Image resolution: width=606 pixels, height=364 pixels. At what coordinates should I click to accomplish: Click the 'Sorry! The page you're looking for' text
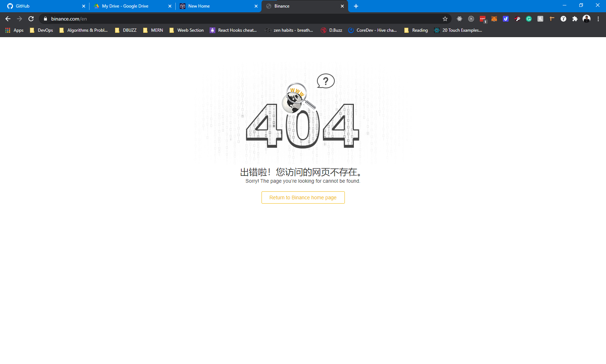click(x=303, y=181)
